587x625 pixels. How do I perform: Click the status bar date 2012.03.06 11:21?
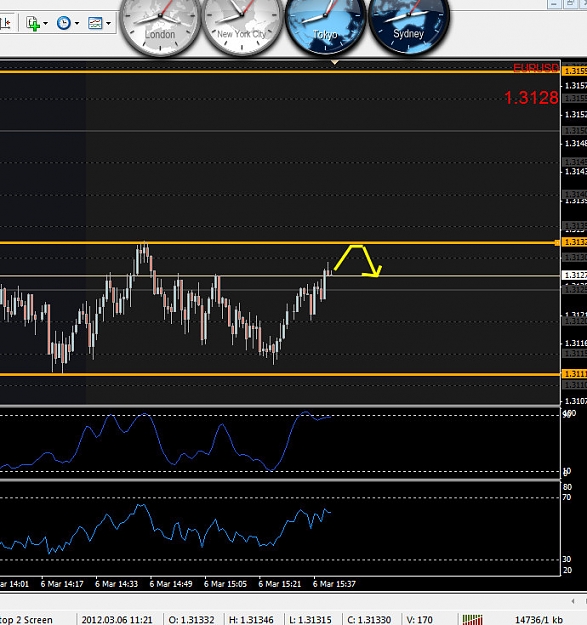click(x=117, y=620)
